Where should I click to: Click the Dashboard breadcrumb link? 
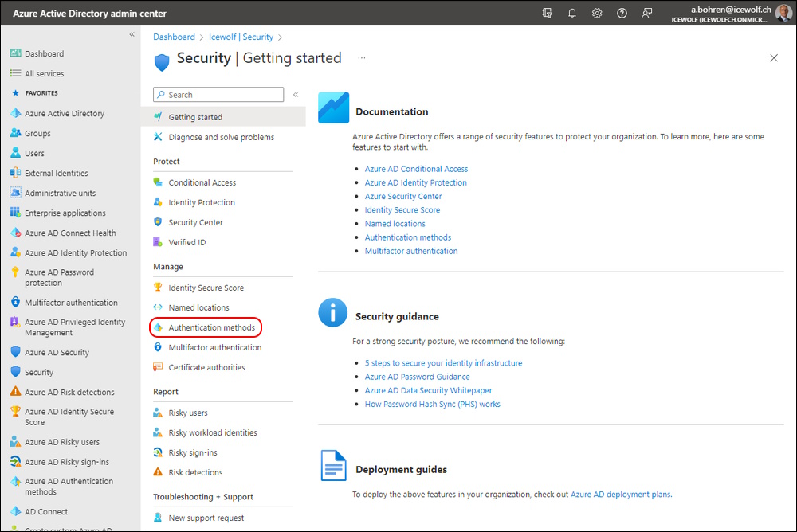point(174,37)
